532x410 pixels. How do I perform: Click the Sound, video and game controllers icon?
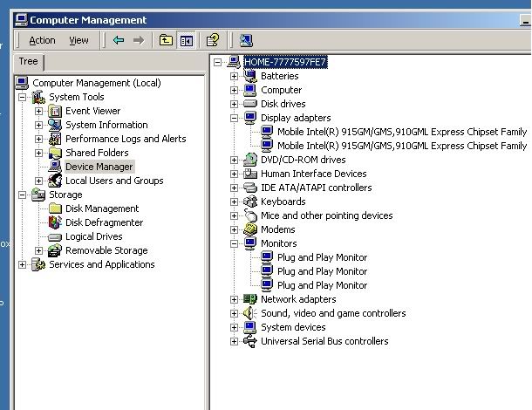250,313
